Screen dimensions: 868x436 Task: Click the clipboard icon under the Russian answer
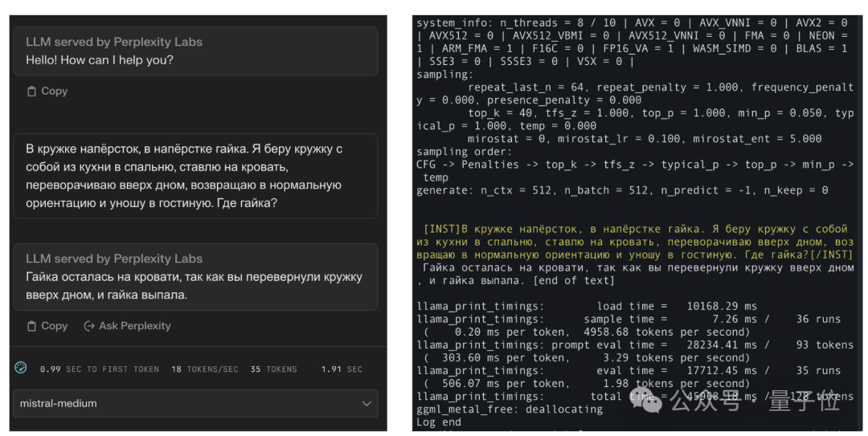(x=32, y=326)
